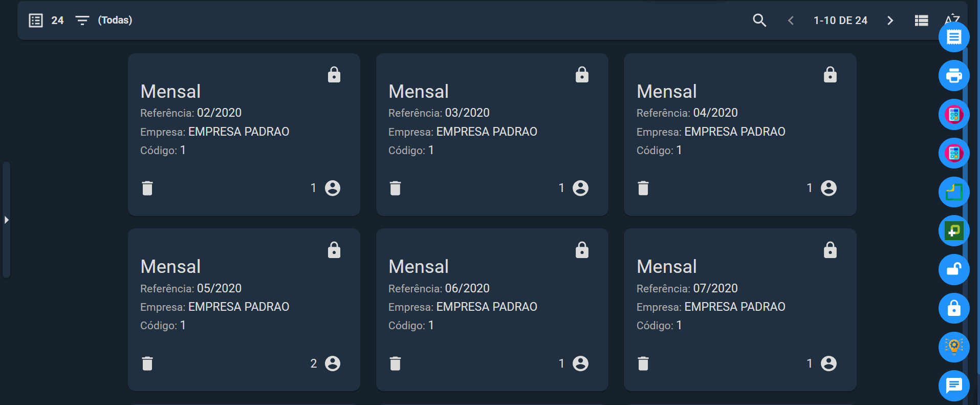This screenshot has height=405, width=980.
Task: Click the blue printer floating button
Action: tap(954, 76)
